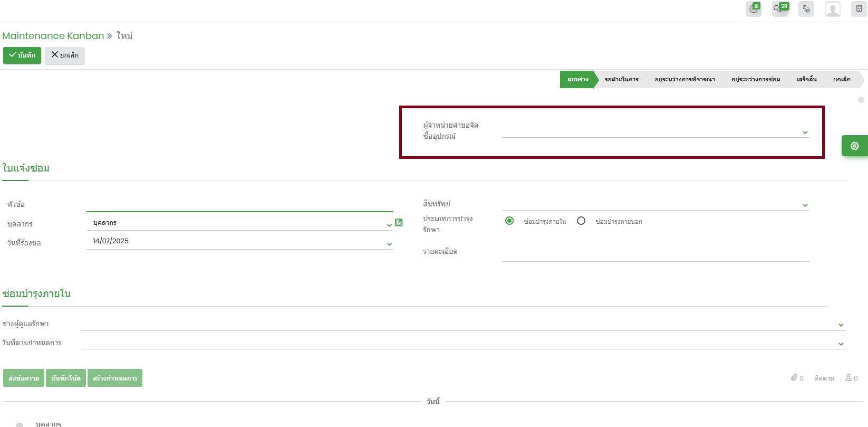Viewport: 868px width, 427px height.
Task: Open the green gear settings side button
Action: 854,146
